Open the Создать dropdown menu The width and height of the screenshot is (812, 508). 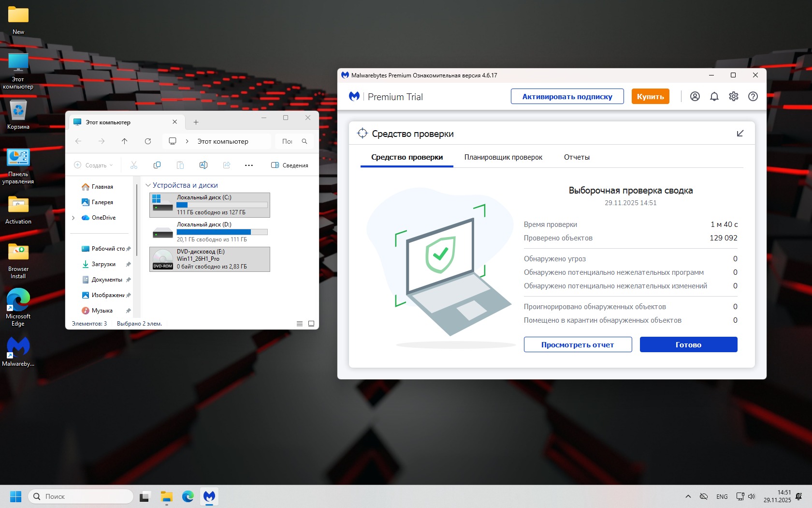(x=93, y=165)
